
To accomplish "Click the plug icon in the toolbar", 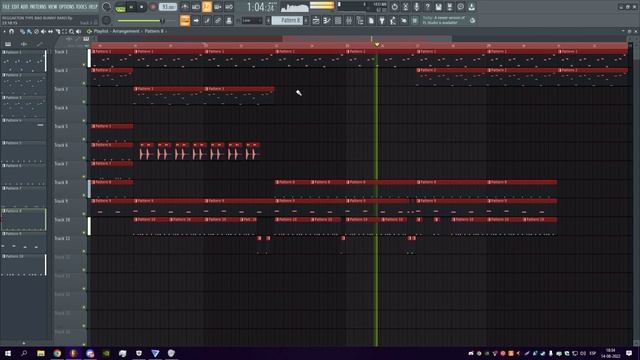I will (x=382, y=20).
